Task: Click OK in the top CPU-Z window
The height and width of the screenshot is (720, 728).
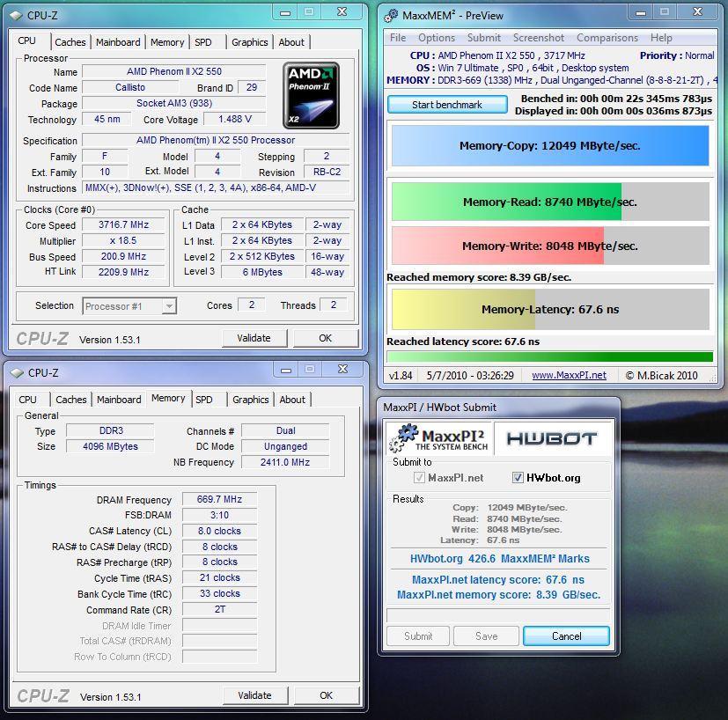Action: point(326,338)
